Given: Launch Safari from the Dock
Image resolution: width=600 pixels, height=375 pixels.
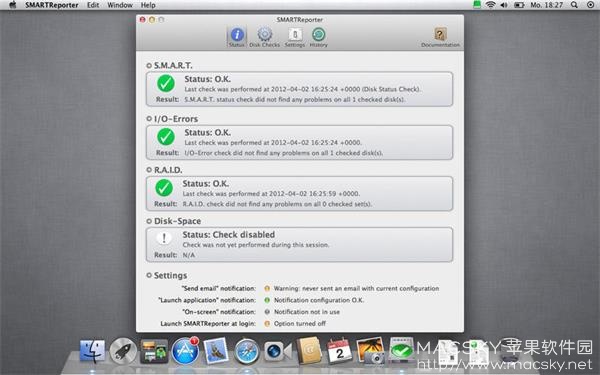Looking at the screenshot, I should pyautogui.click(x=247, y=351).
